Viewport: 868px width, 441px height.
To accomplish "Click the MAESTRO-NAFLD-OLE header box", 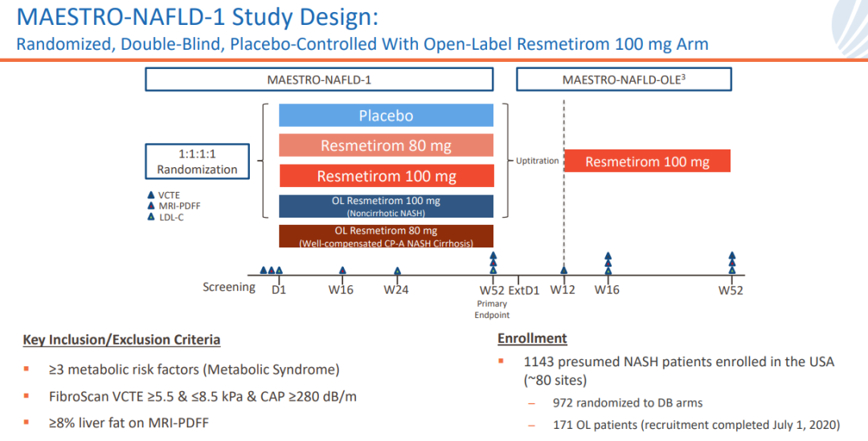I will pyautogui.click(x=623, y=80).
